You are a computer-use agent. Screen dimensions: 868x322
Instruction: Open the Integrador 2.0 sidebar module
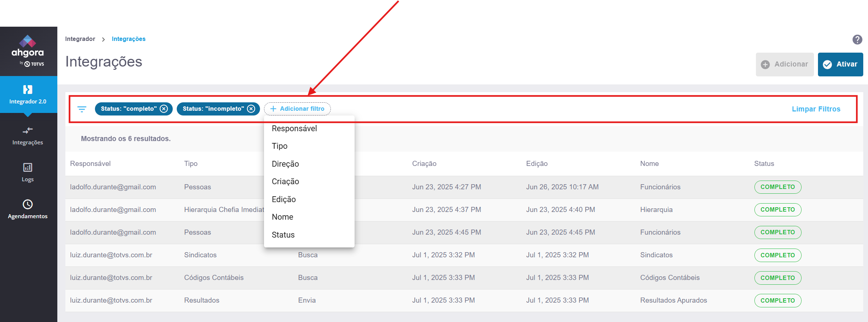point(28,94)
